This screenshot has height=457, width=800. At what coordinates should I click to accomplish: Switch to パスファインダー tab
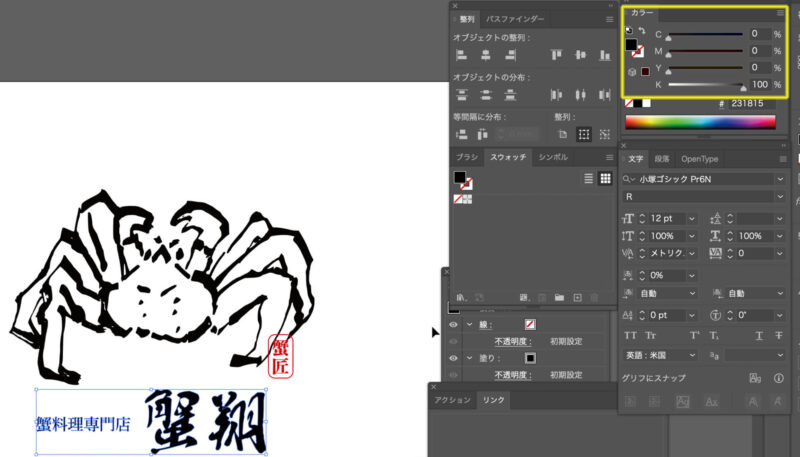coord(515,19)
